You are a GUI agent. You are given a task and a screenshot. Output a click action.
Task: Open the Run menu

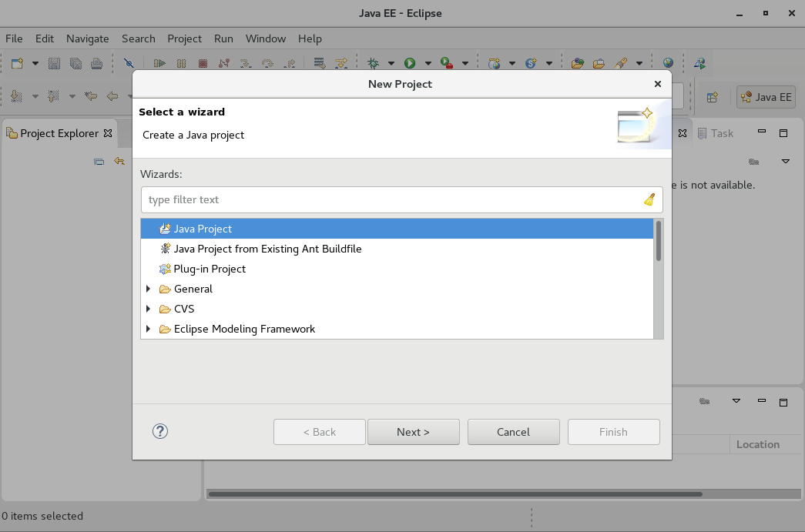[x=223, y=38]
